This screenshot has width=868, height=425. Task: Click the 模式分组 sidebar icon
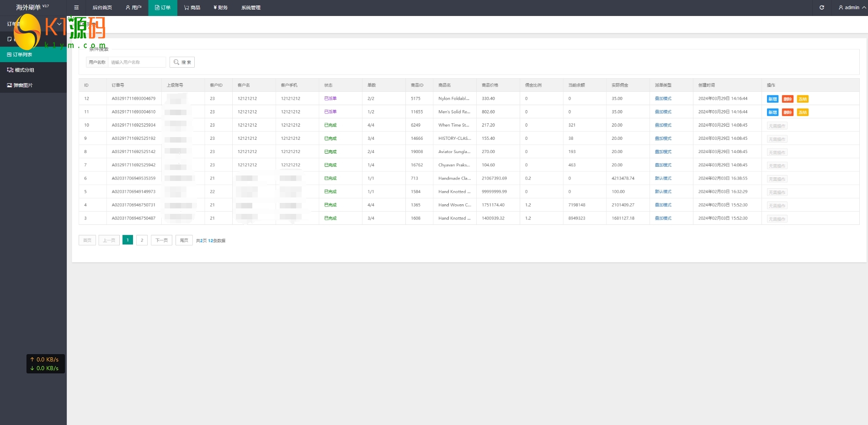coord(10,70)
